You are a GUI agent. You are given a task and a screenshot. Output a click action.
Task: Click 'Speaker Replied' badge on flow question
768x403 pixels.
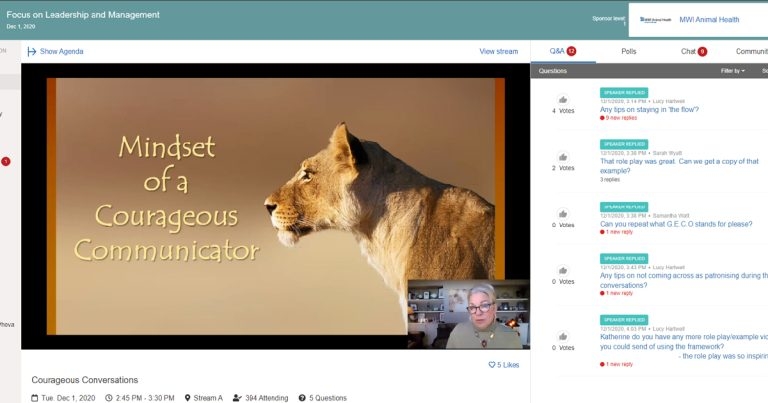(624, 93)
